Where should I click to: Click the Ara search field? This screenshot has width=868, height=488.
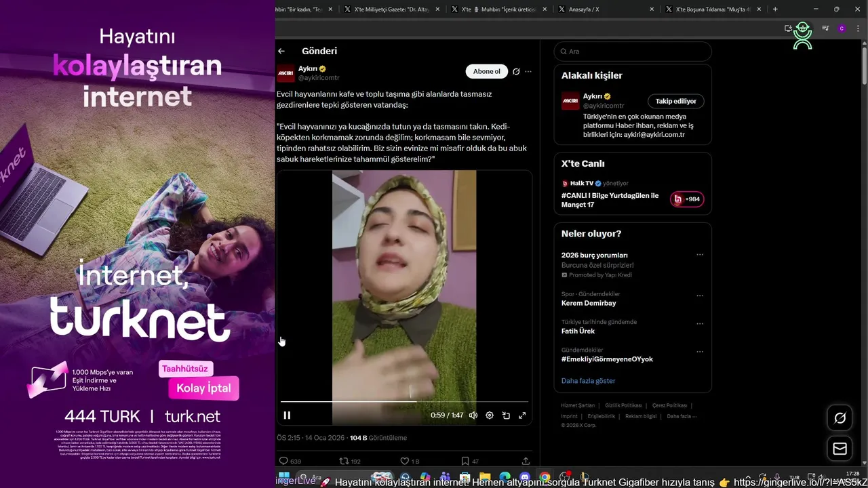click(633, 52)
